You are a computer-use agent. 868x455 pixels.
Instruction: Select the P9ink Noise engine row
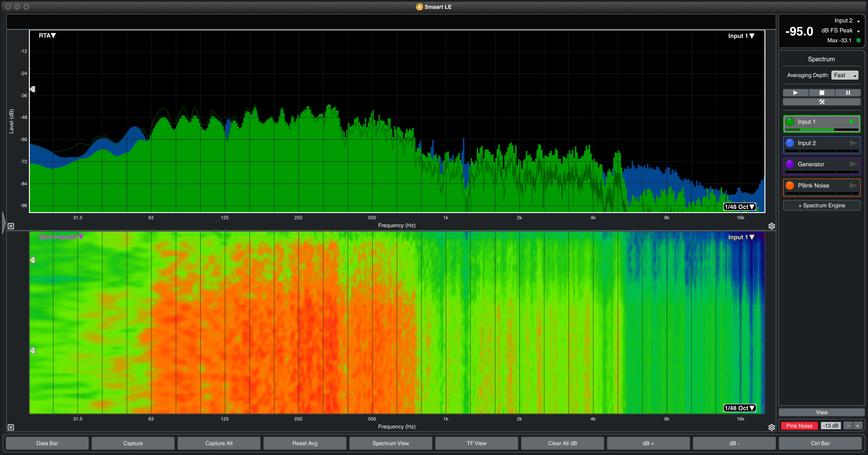click(x=822, y=188)
